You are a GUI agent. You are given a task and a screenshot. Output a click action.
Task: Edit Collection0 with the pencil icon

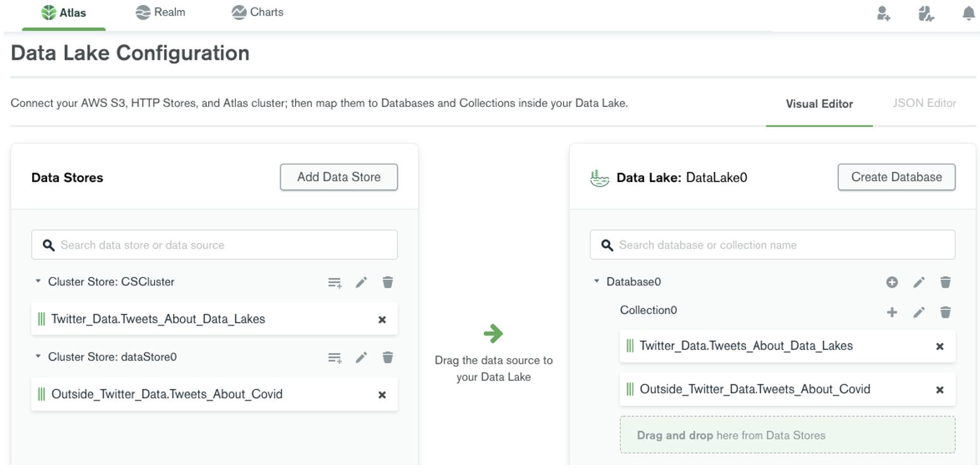919,312
